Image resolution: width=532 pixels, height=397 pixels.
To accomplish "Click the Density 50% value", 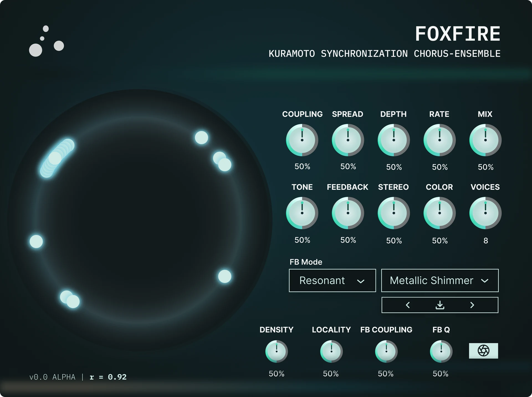I will click(277, 374).
